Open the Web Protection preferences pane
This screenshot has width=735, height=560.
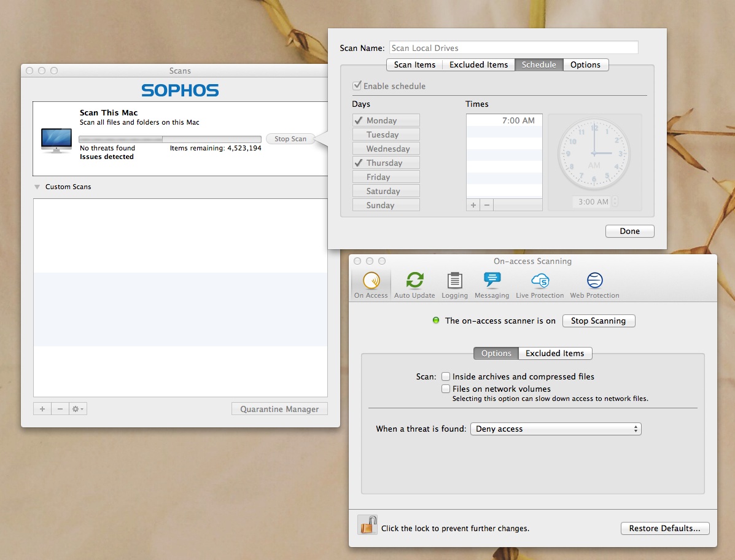[594, 284]
